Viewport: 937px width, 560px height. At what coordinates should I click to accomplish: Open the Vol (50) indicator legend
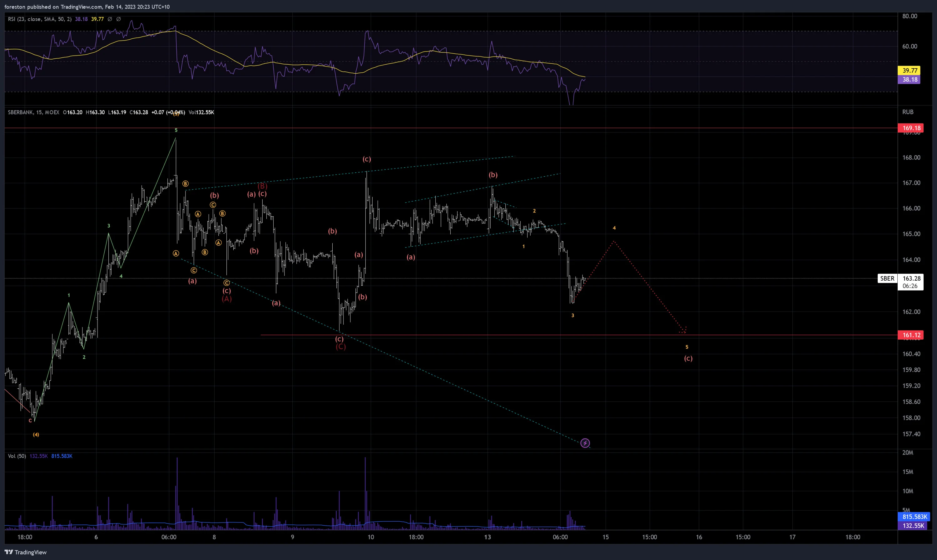click(x=17, y=456)
